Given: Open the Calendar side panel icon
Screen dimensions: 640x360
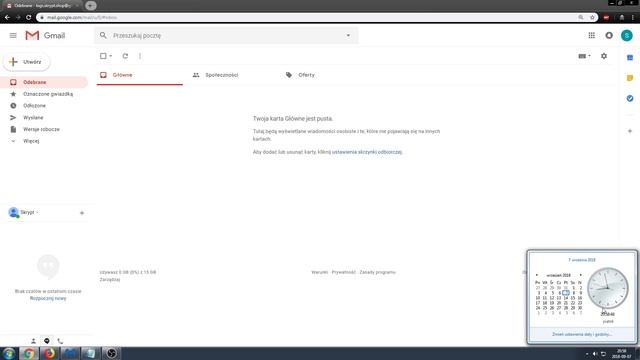Looking at the screenshot, I should 630,58.
